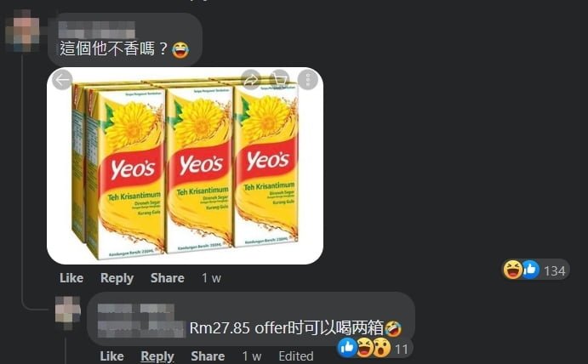The height and width of the screenshot is (364, 588).
Task: Click the laughing reaction emoji beside 134
Action: pos(512,270)
